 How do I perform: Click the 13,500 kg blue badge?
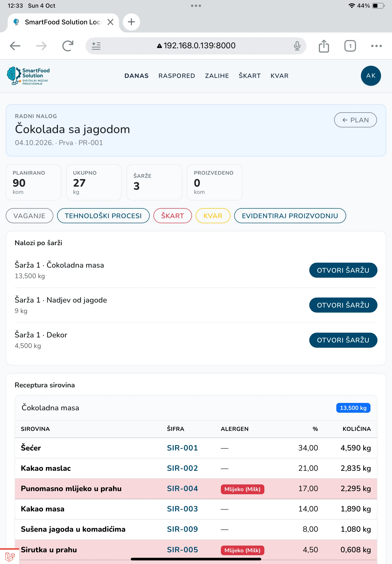(x=353, y=408)
